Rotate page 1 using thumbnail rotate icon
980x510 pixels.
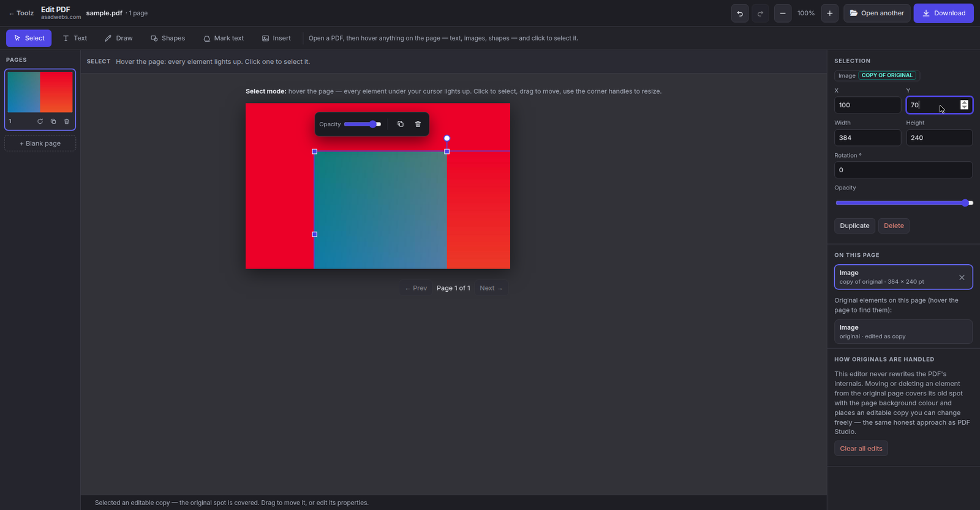coord(40,121)
